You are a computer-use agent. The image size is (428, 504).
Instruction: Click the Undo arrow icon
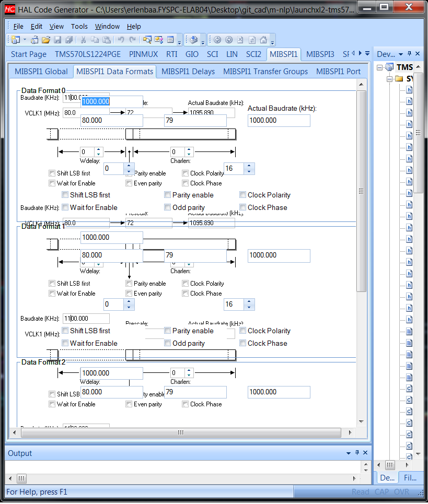[121, 40]
